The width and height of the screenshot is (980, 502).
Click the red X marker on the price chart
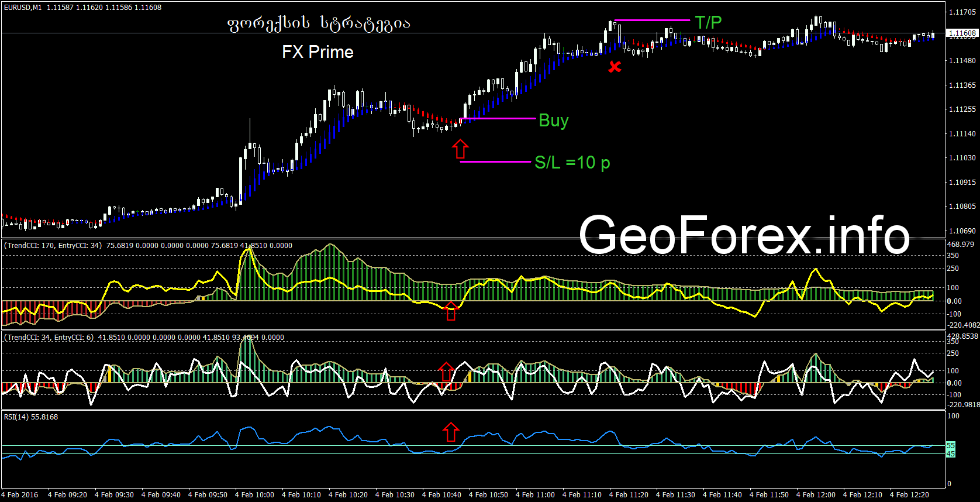pos(614,67)
